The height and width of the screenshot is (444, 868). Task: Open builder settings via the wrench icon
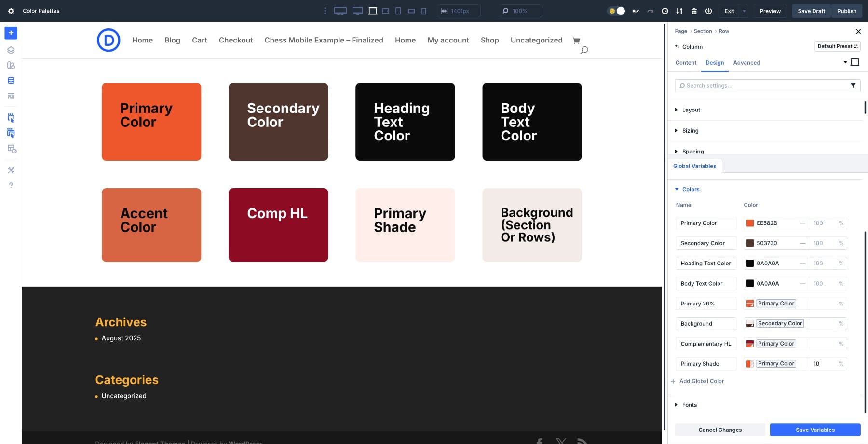point(11,170)
